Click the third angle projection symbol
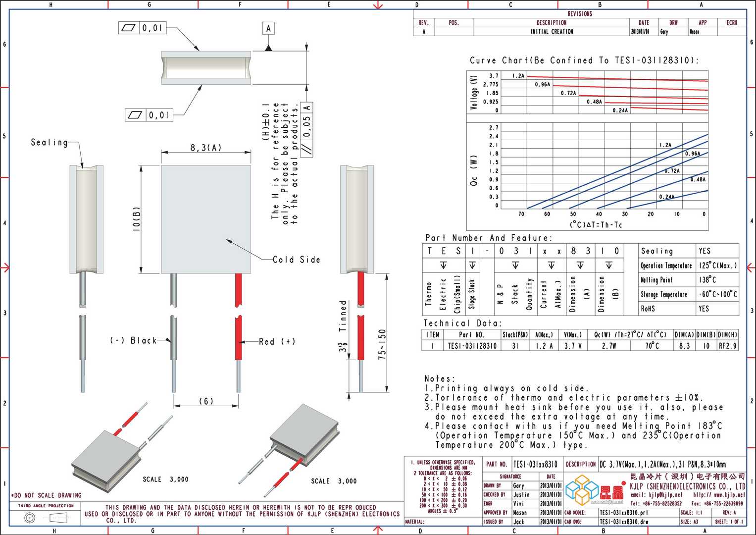The image size is (756, 535). (46, 518)
